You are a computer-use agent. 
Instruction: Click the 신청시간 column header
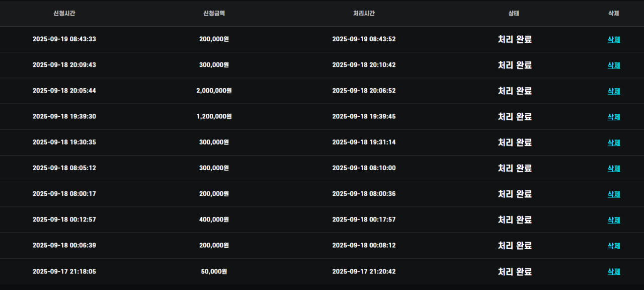[x=64, y=14]
